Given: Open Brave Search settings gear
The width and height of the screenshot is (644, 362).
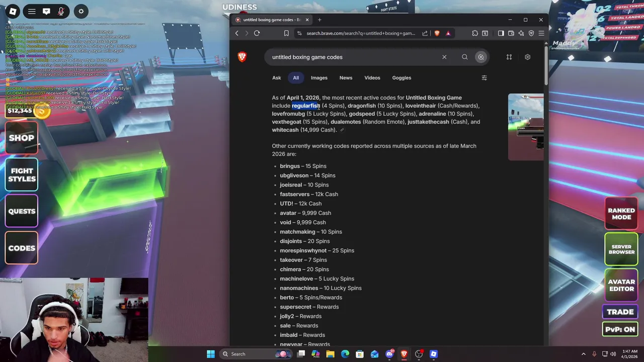Looking at the screenshot, I should click(527, 57).
